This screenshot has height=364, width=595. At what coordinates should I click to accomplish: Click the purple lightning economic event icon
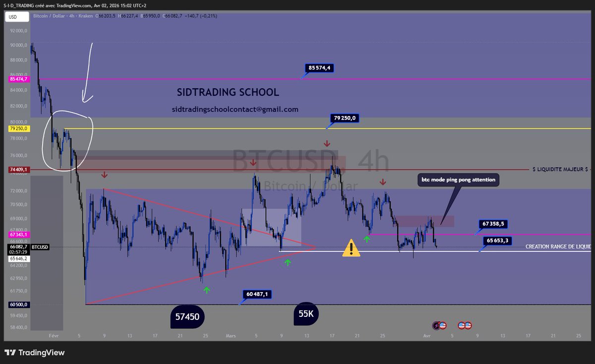pyautogui.click(x=436, y=325)
